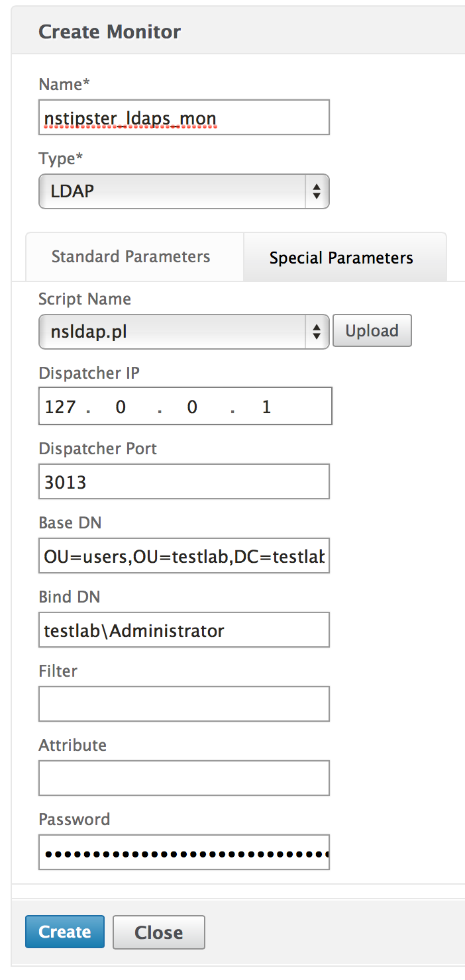This screenshot has height=980, width=465.
Task: Switch to the Standard Parameters tab
Action: (131, 257)
